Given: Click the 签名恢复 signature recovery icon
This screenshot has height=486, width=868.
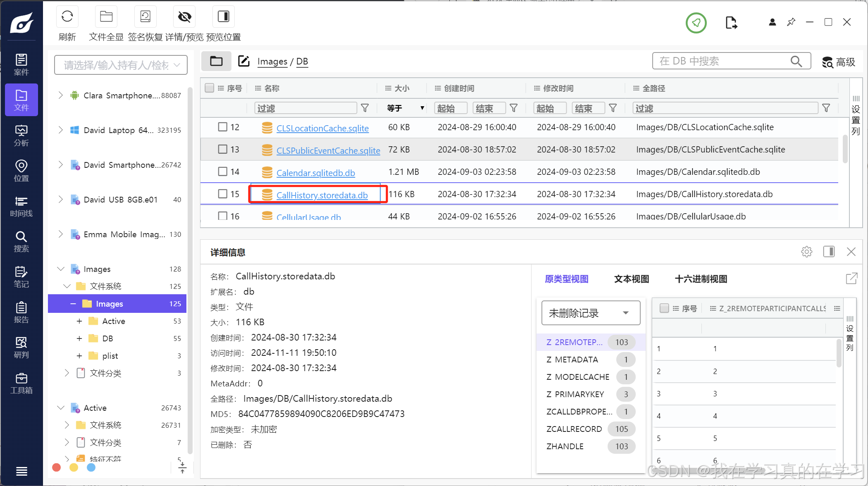Looking at the screenshot, I should coord(145,17).
